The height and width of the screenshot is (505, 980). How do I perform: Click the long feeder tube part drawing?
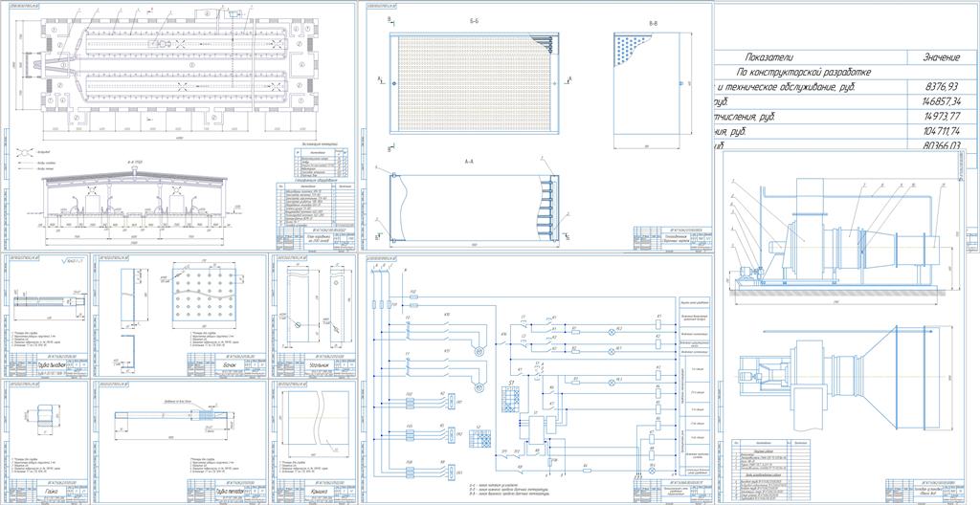pyautogui.click(x=172, y=416)
